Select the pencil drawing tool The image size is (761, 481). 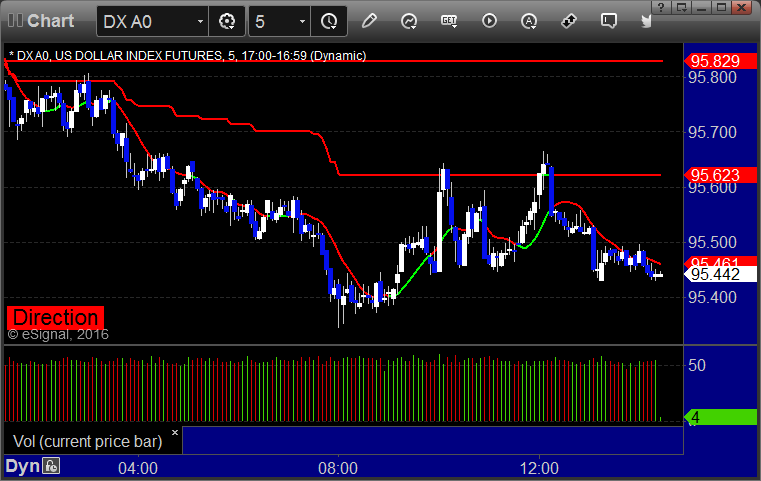[x=369, y=21]
